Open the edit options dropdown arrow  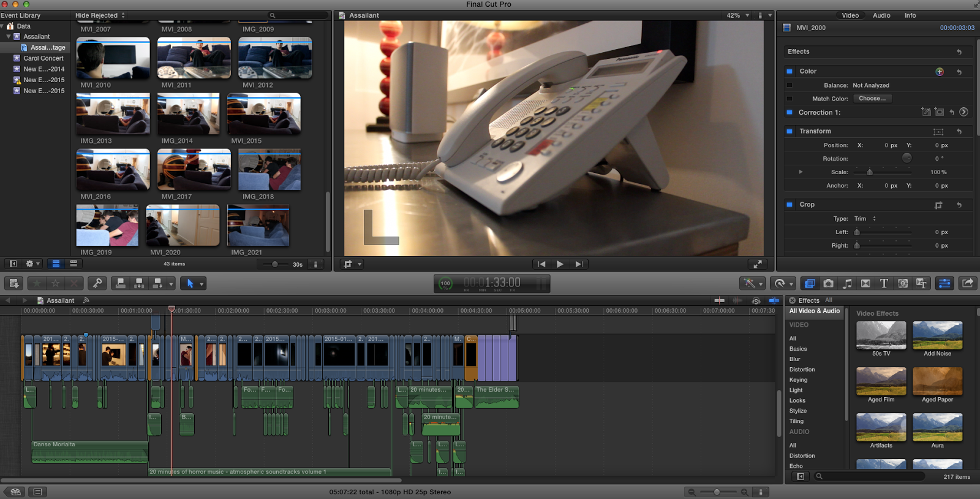(171, 284)
